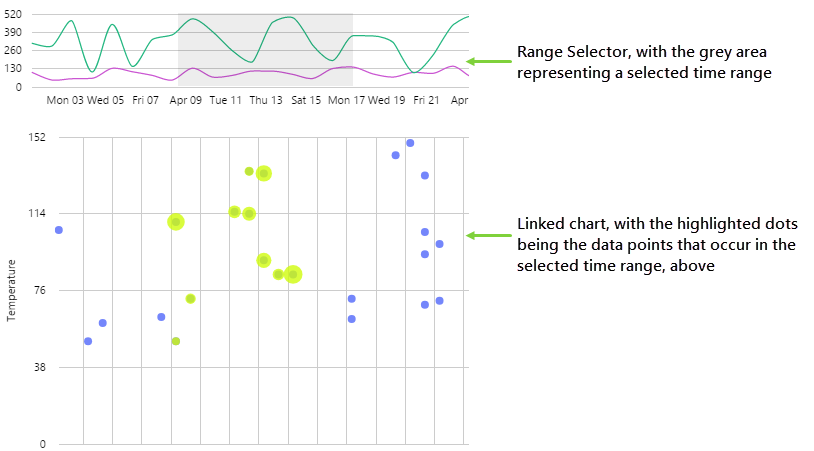Select the lowest yellow-green scatter dot
Screen dimensions: 814x451
176,341
